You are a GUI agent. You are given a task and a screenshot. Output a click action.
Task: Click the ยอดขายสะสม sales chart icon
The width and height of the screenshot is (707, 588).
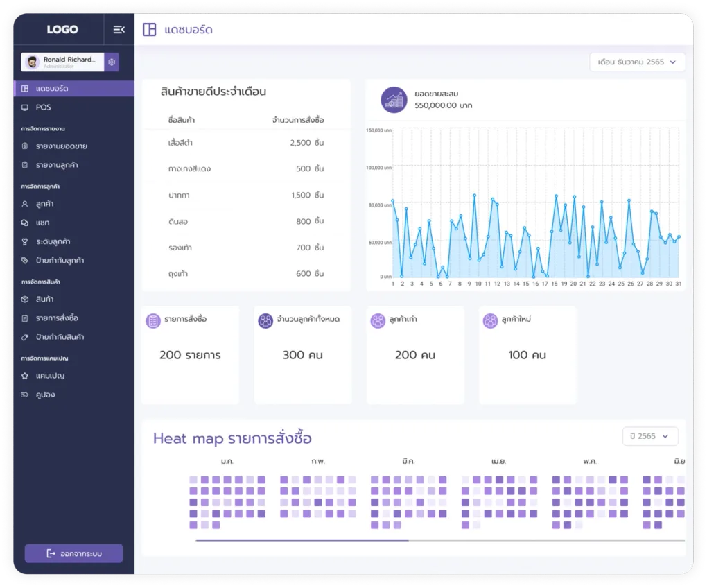[394, 100]
